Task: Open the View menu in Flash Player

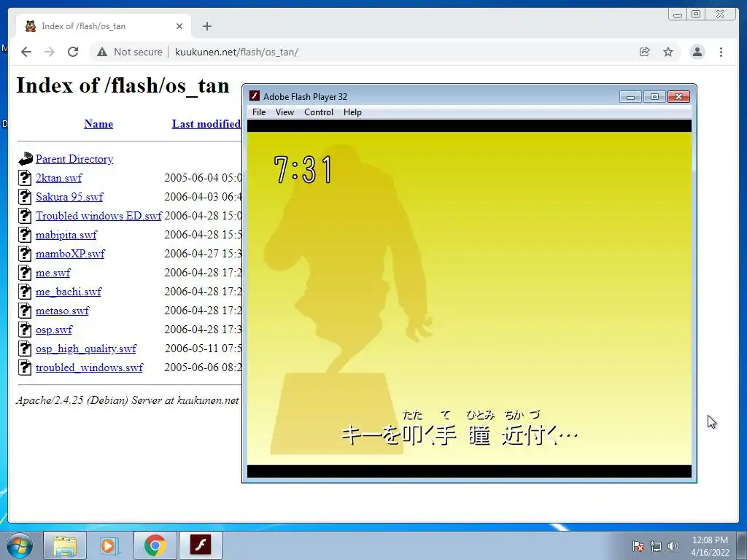Action: tap(285, 112)
